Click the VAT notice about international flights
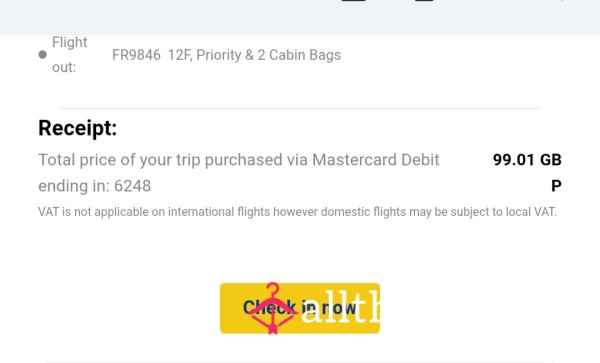The height and width of the screenshot is (363, 600). [297, 212]
